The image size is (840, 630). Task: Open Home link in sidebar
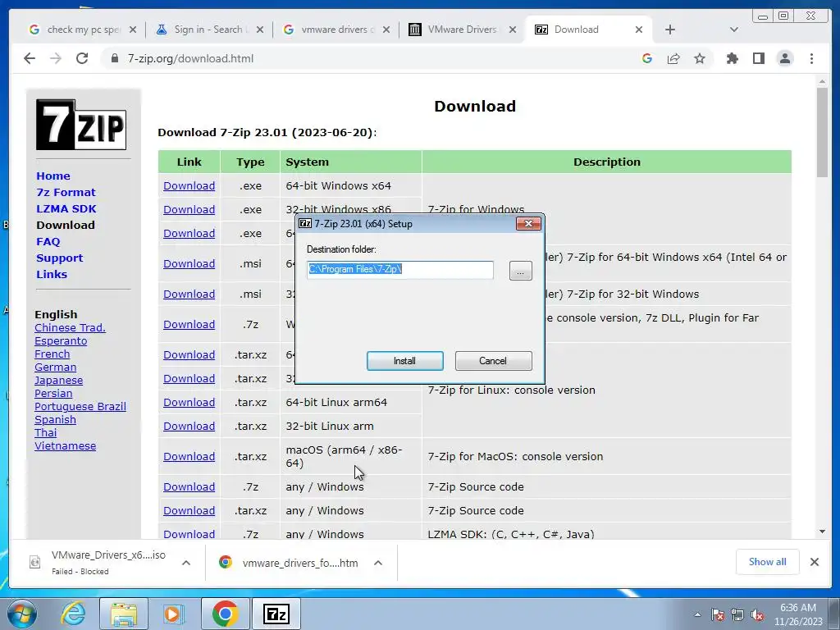click(x=53, y=176)
